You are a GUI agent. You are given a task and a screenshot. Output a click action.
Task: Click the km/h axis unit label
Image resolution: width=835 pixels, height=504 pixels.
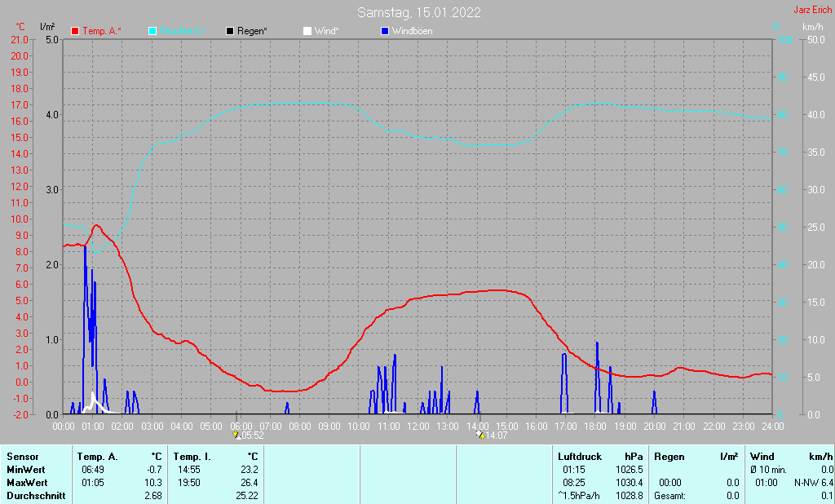pyautogui.click(x=813, y=27)
